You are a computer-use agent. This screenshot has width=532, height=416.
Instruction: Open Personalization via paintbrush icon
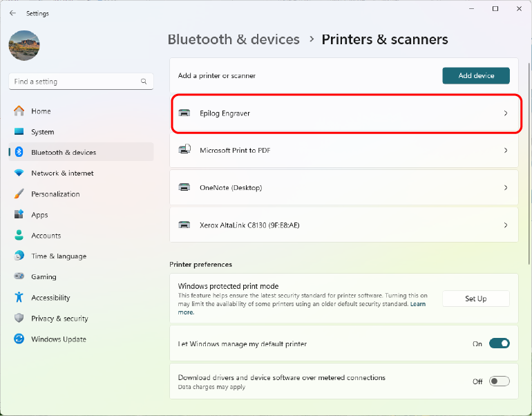(19, 194)
